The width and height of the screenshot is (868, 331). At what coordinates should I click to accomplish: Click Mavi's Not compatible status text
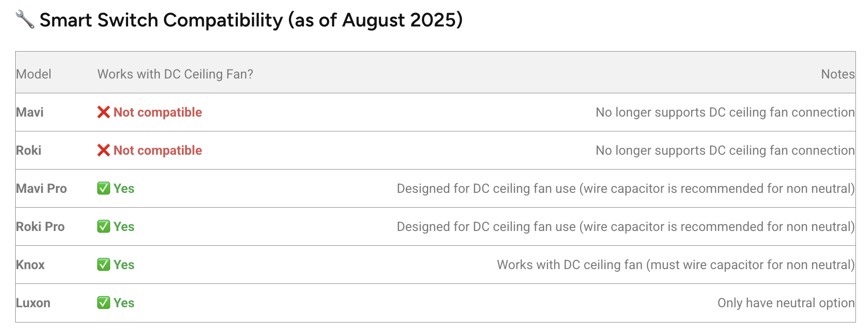(158, 112)
